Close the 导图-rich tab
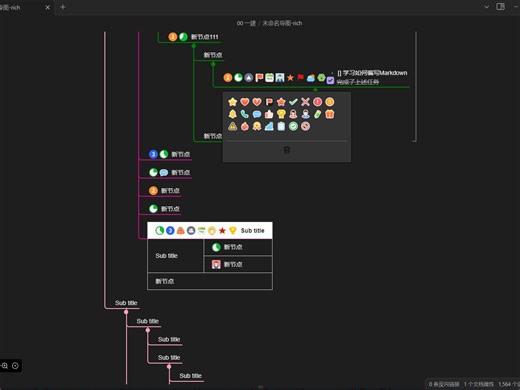The image size is (520, 390). pos(48,7)
